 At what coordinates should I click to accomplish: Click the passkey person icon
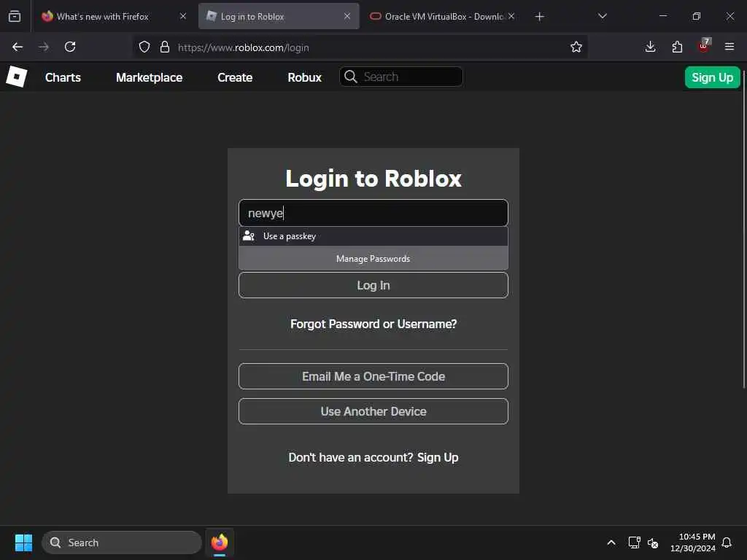coord(249,236)
